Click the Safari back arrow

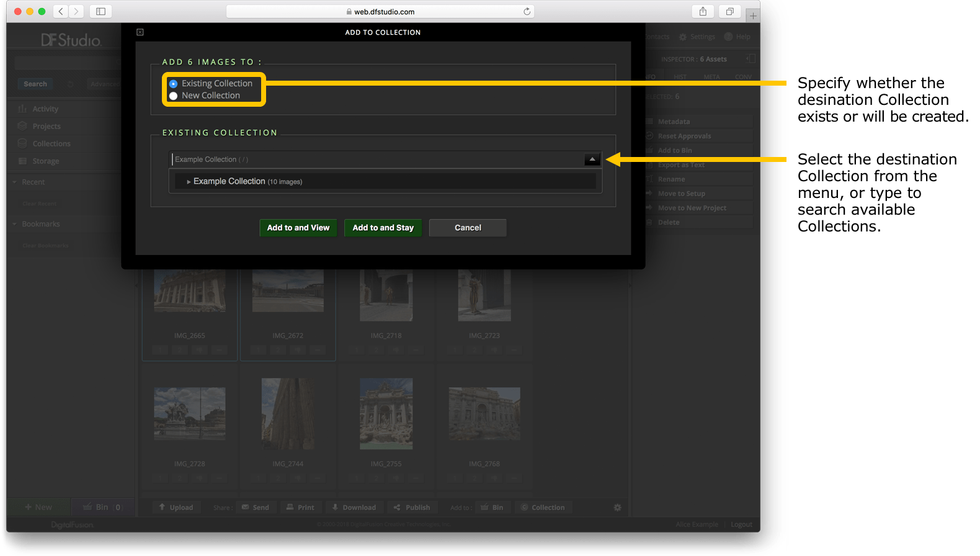pos(61,11)
